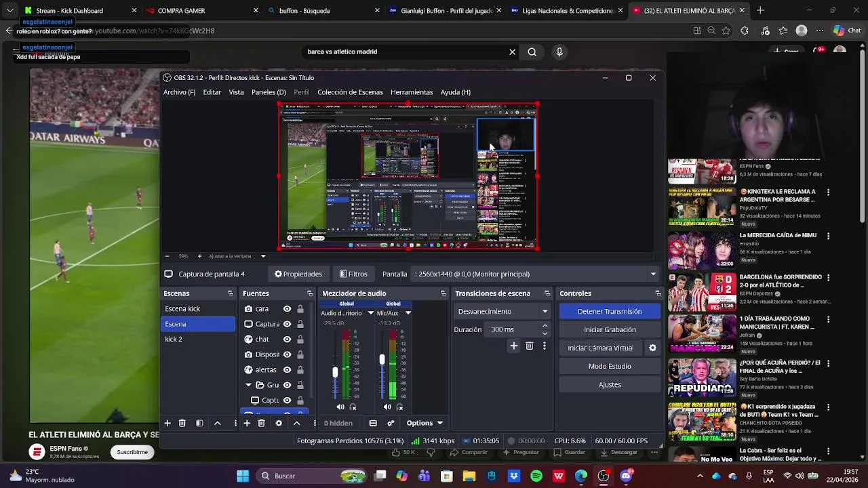Open Mic/Aux options arrow

408,313
